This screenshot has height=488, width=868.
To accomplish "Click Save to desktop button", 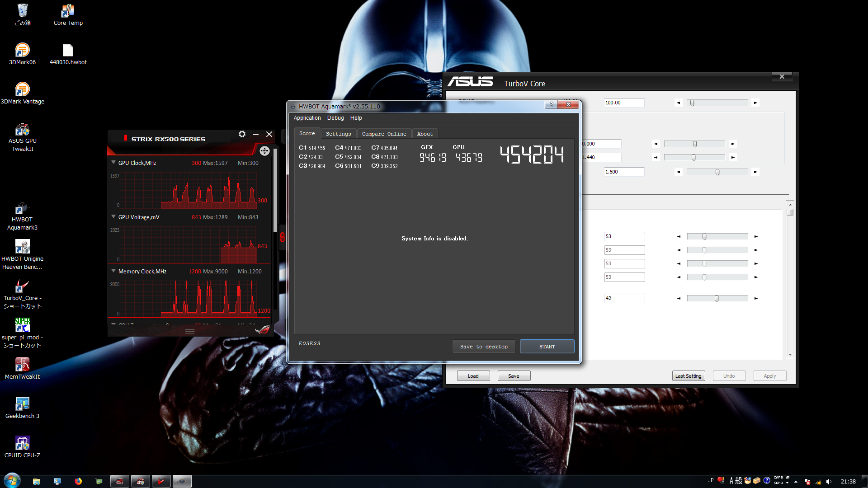I will pyautogui.click(x=484, y=347).
